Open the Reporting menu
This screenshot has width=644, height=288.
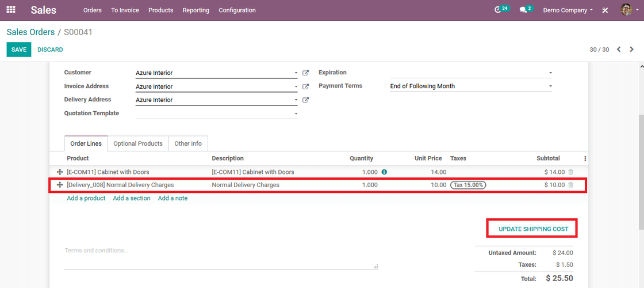tap(196, 10)
